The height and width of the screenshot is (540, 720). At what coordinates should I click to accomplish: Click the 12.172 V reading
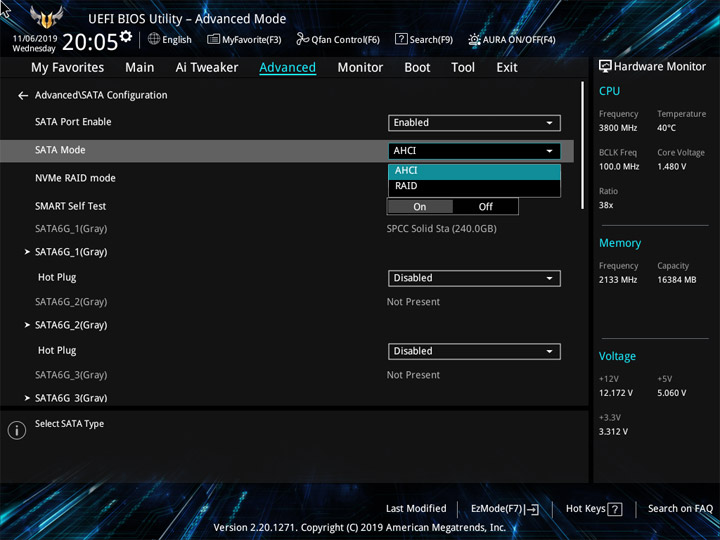615,393
